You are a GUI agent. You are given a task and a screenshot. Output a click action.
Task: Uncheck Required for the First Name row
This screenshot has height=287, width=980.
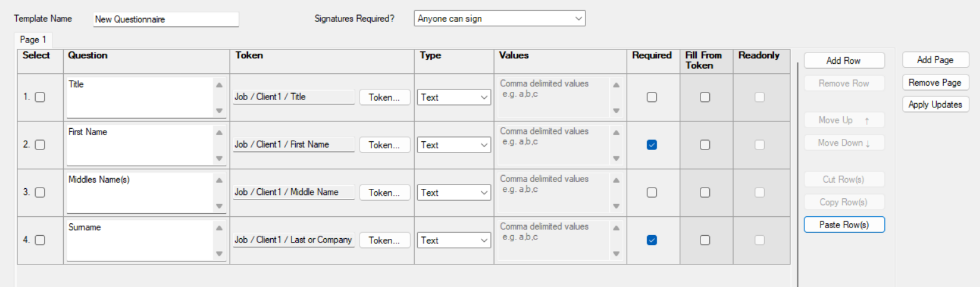pos(652,145)
